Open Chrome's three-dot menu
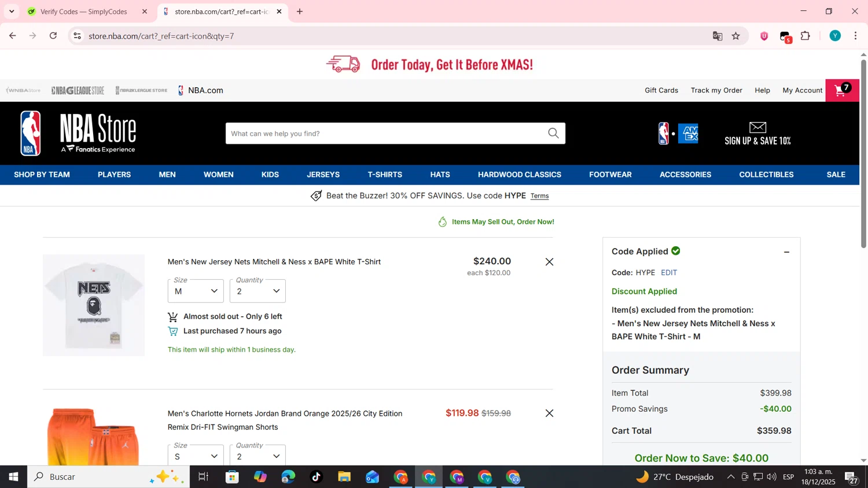 855,36
